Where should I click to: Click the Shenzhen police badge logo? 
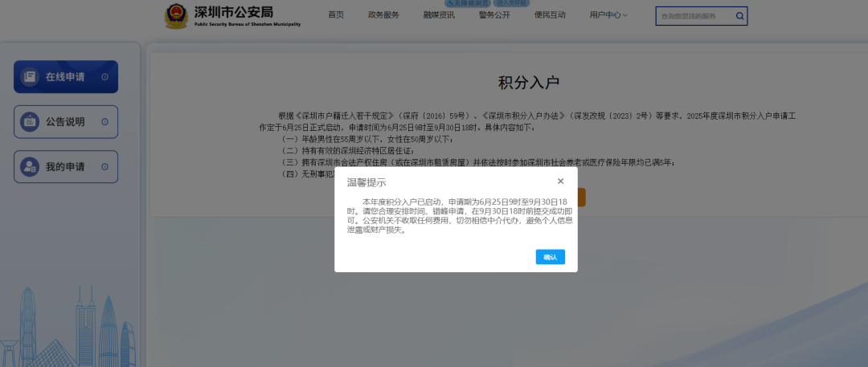pos(176,15)
